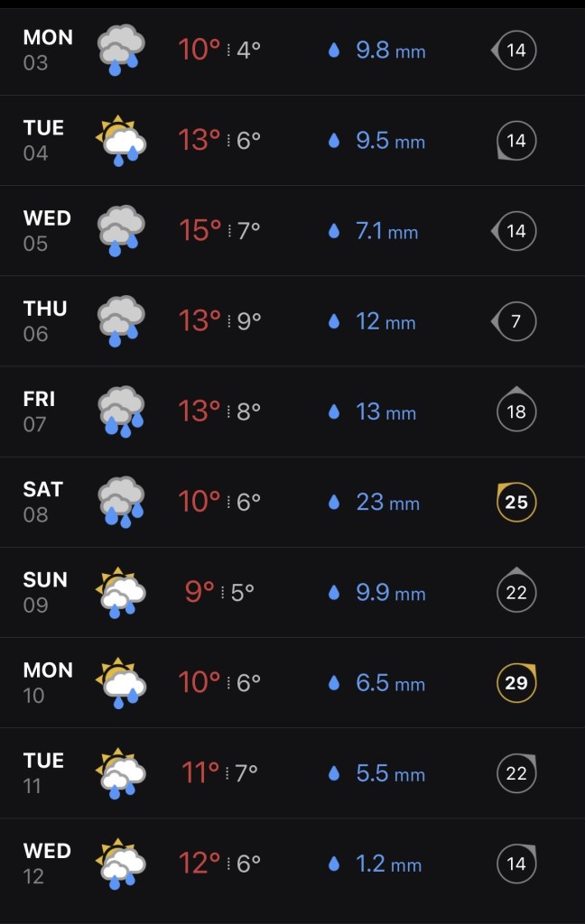Click the wind badge showing 22 on Tuesday 11

(516, 772)
